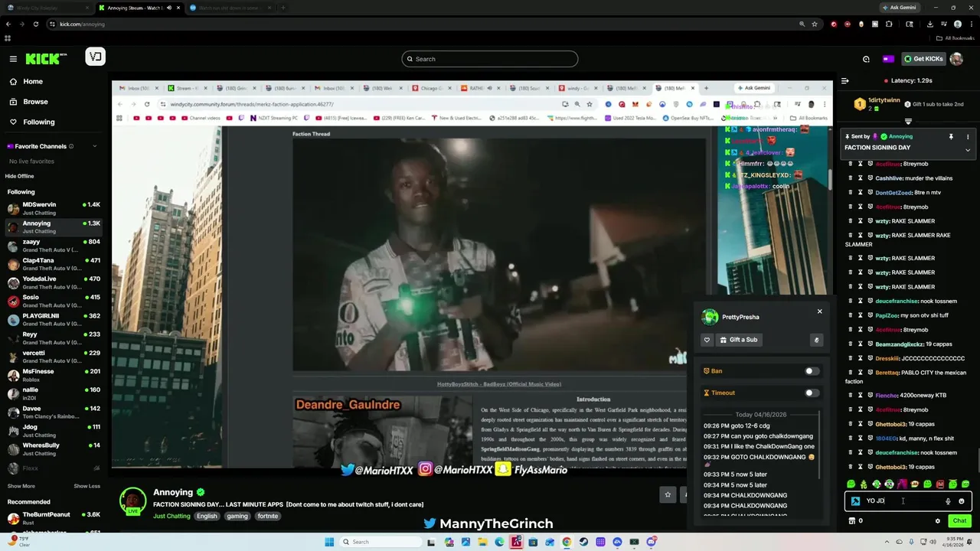The width and height of the screenshot is (980, 551).
Task: Unpin the pinned FACTION SIGNING DAY message
Action: click(951, 136)
